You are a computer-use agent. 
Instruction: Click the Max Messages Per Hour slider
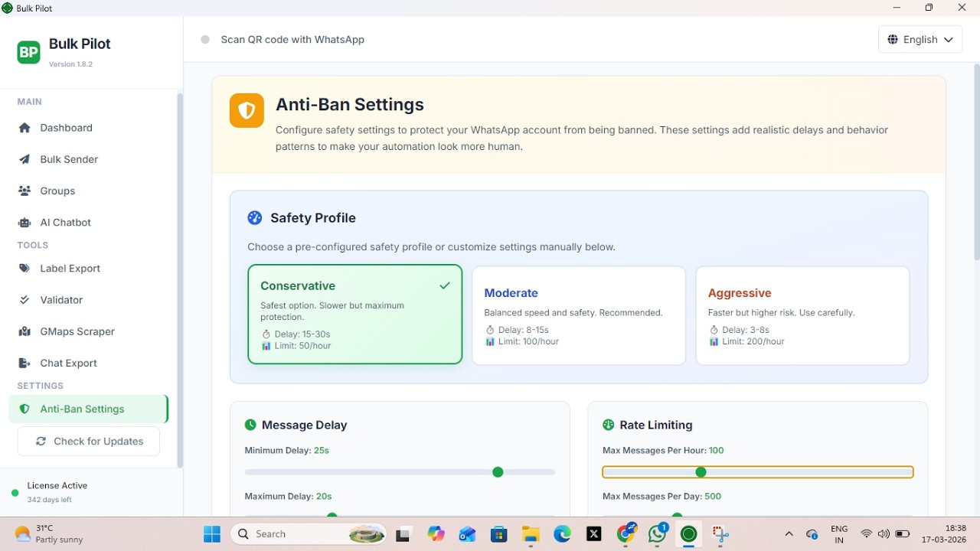pyautogui.click(x=758, y=472)
